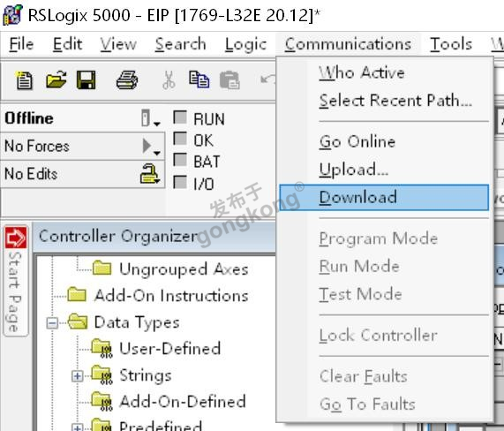504x431 pixels.
Task: Click the RUN status indicator box
Action: pyautogui.click(x=180, y=117)
